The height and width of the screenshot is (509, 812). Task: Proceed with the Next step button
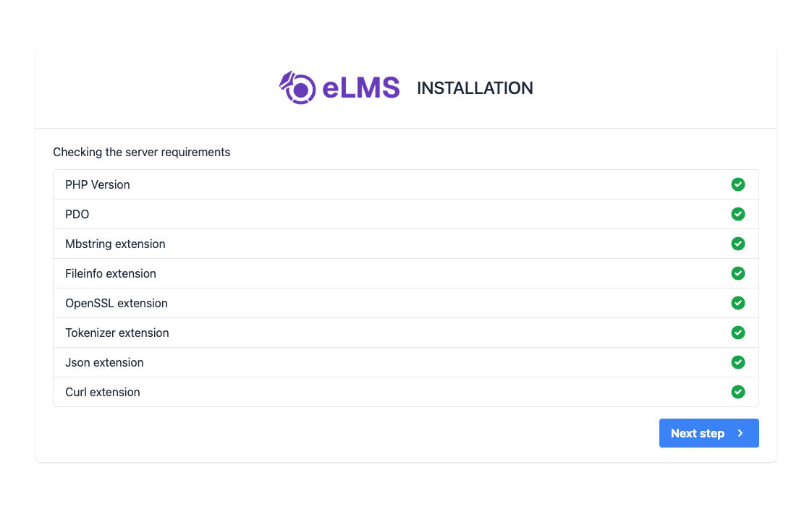pyautogui.click(x=709, y=433)
